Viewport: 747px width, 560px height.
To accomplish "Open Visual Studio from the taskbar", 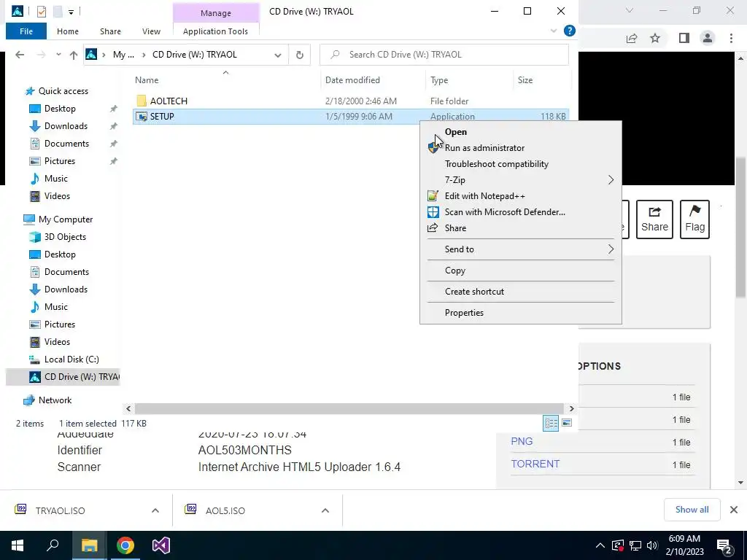I will point(161,545).
